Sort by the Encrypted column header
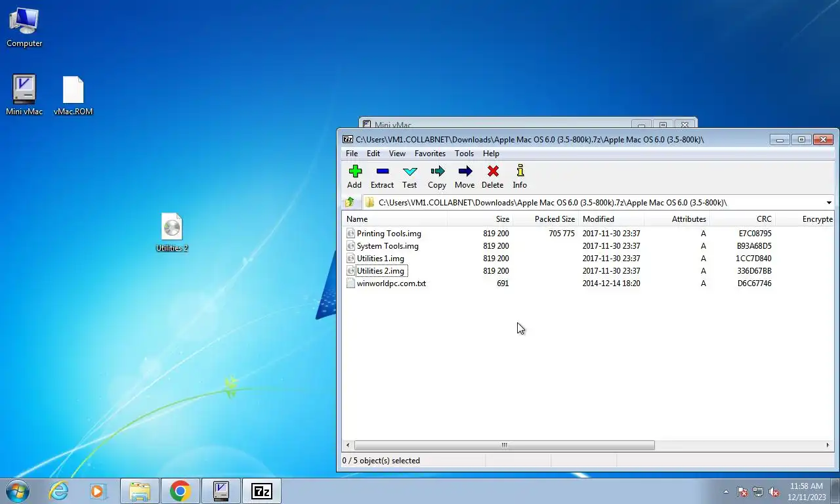 point(805,219)
